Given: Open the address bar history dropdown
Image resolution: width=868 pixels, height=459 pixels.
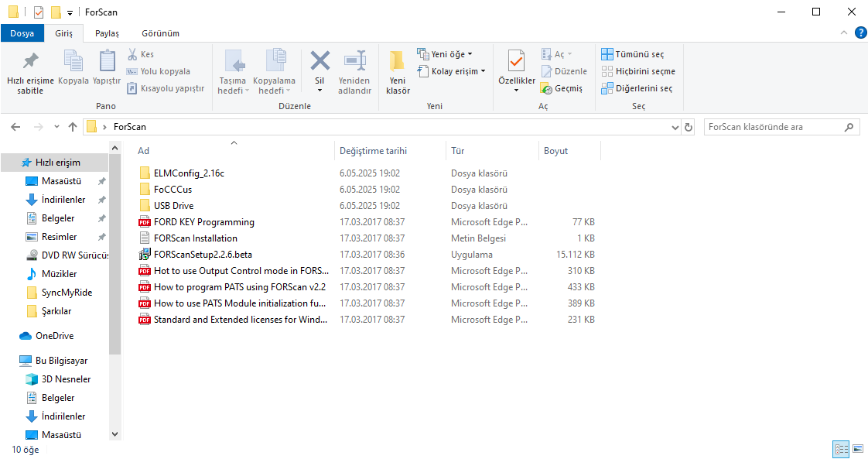Looking at the screenshot, I should (x=675, y=128).
